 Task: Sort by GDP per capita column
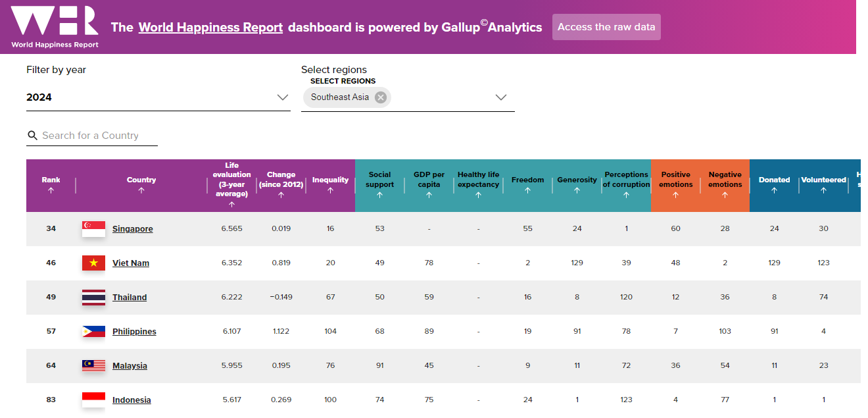coord(429,185)
